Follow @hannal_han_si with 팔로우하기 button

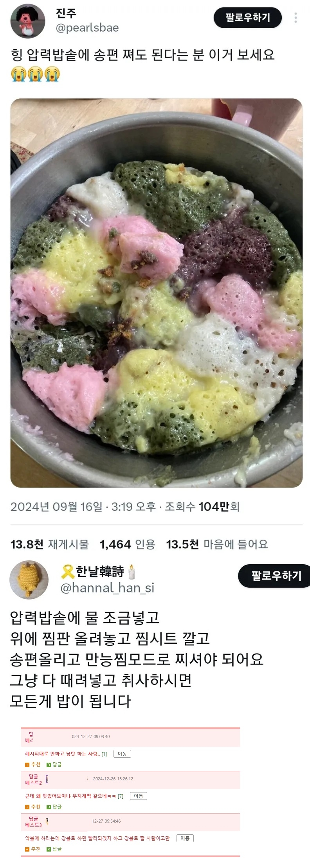click(x=274, y=576)
